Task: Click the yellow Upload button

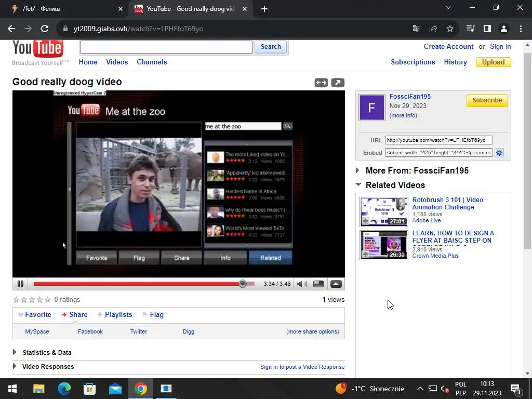Action: click(x=494, y=62)
